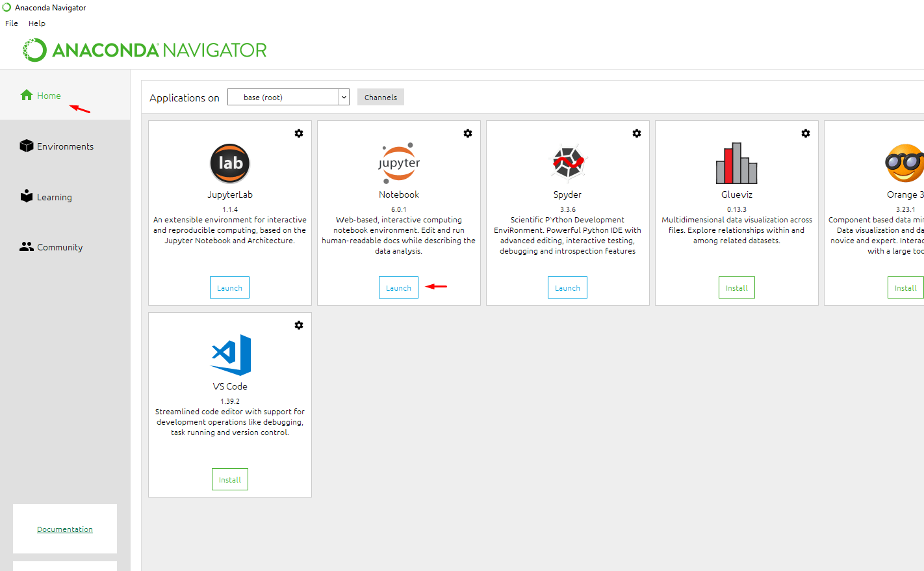Viewport: 924px width, 571px height.
Task: Click the Notebook title text
Action: pos(399,194)
